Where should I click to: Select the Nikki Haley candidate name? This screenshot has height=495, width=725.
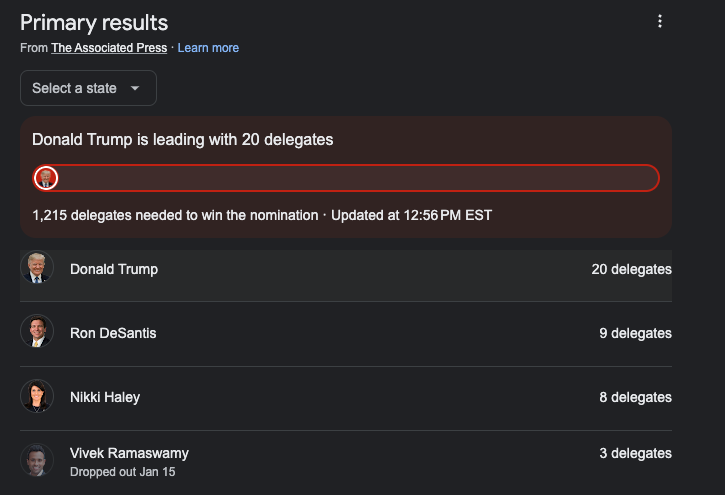[105, 397]
